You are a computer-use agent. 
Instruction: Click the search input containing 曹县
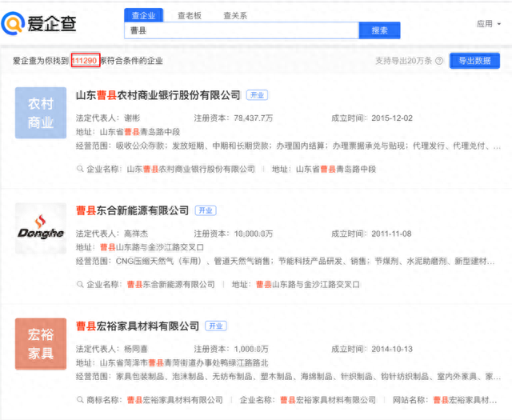[x=240, y=30]
